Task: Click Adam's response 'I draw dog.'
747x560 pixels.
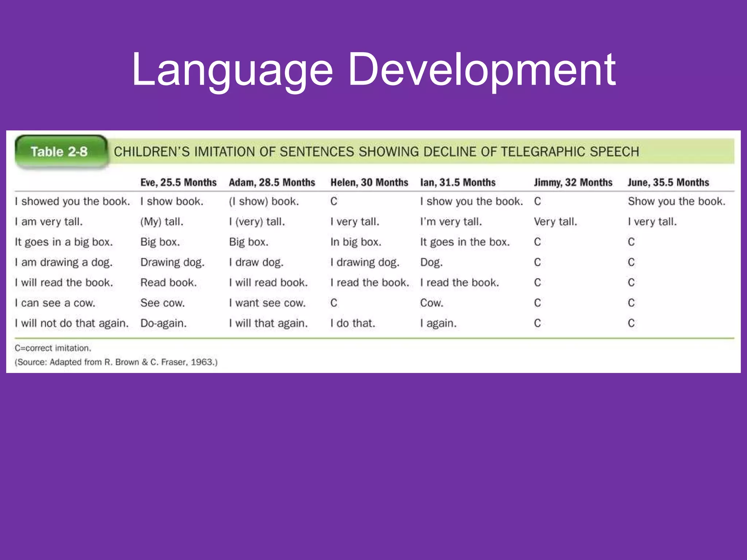Action: (x=256, y=262)
